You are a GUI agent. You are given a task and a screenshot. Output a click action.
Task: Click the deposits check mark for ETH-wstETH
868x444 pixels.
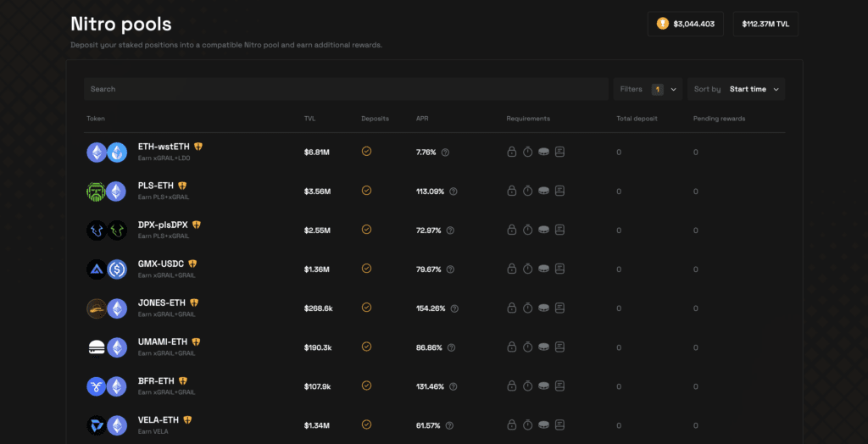pos(366,151)
